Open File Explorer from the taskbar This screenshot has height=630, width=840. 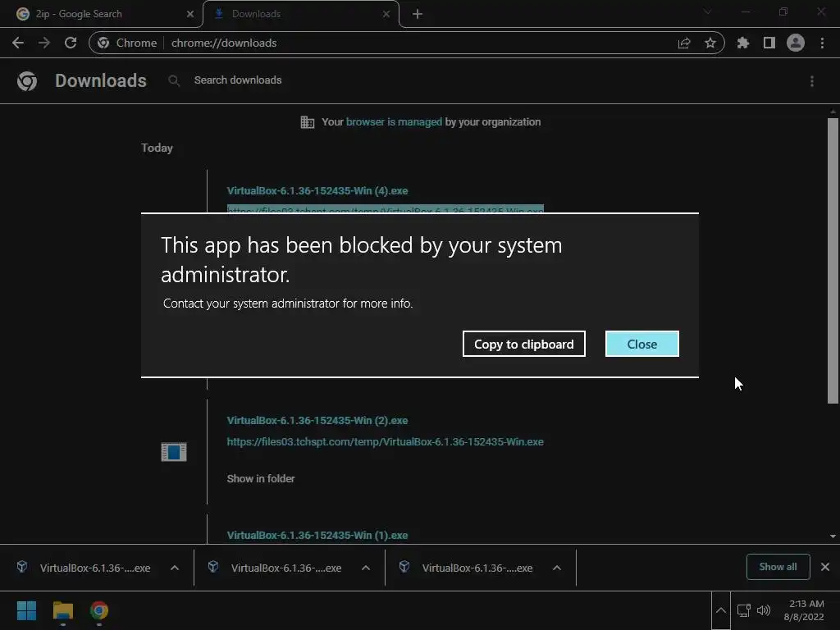[x=62, y=610]
